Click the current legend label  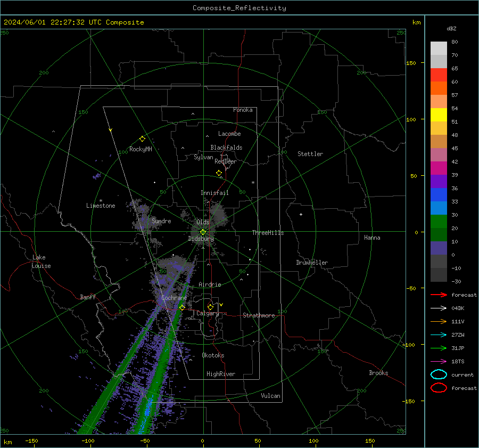pyautogui.click(x=463, y=374)
